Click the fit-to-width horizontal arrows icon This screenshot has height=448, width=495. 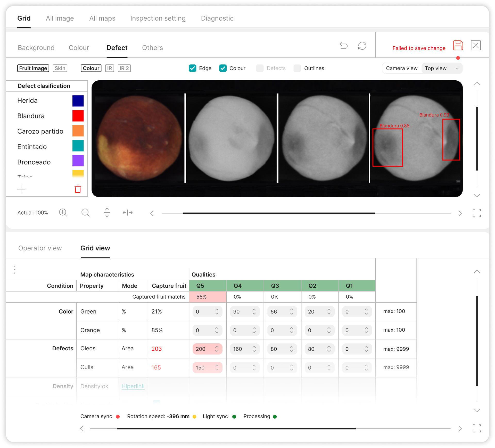coord(128,213)
